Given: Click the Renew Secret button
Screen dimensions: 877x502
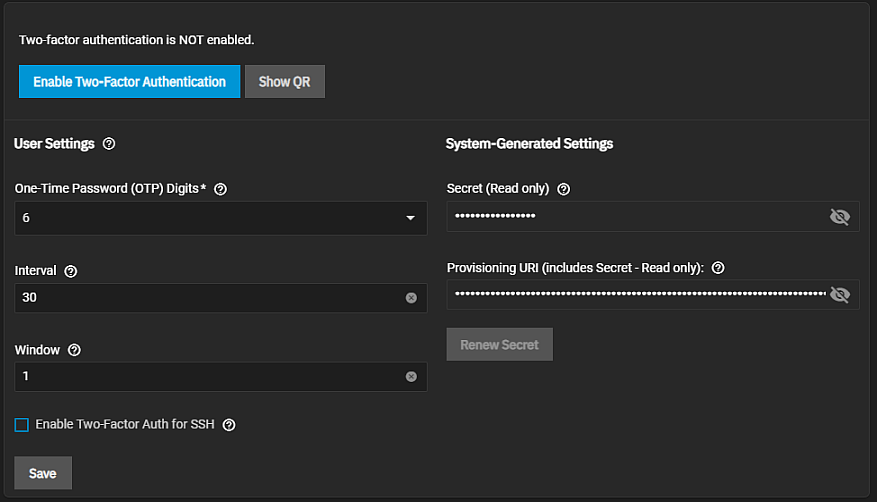Looking at the screenshot, I should tap(499, 345).
